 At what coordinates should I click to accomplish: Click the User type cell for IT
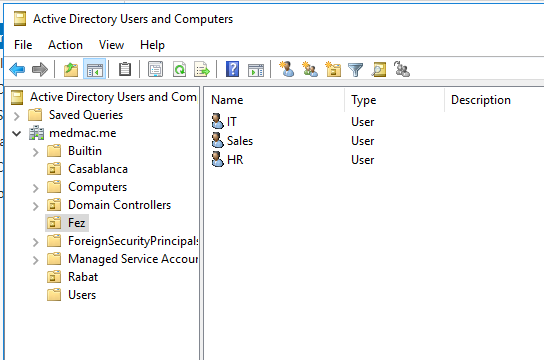(x=362, y=122)
